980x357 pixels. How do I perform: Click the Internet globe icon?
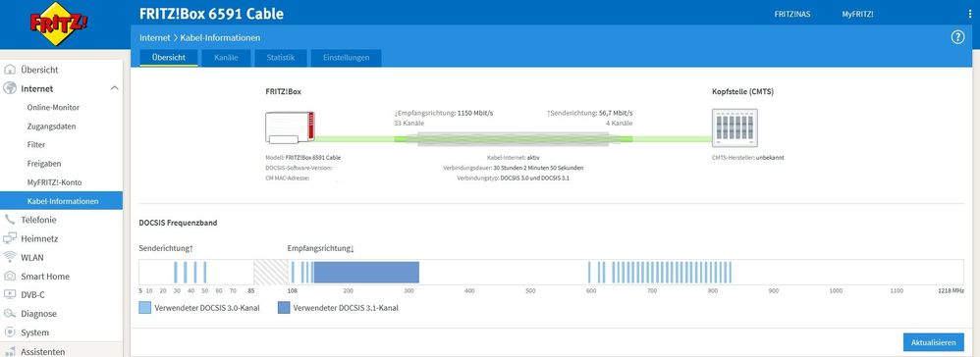coord(10,88)
